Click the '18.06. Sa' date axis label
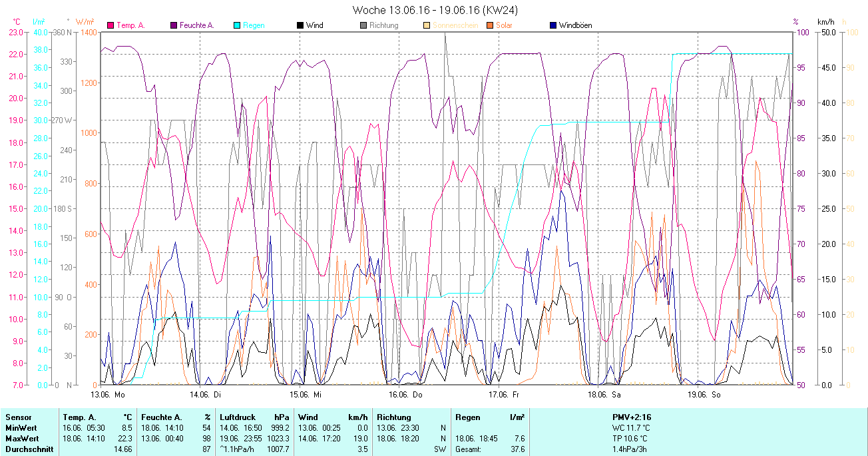 604,395
